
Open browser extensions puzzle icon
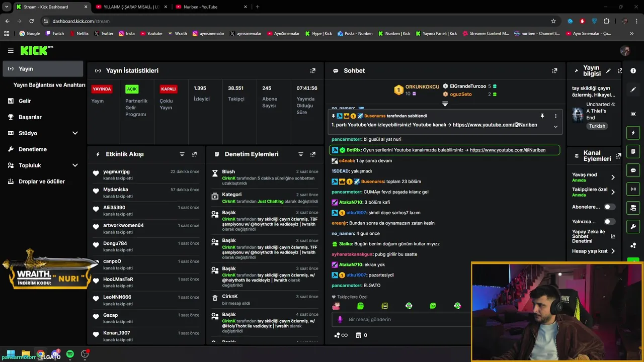pos(606,21)
